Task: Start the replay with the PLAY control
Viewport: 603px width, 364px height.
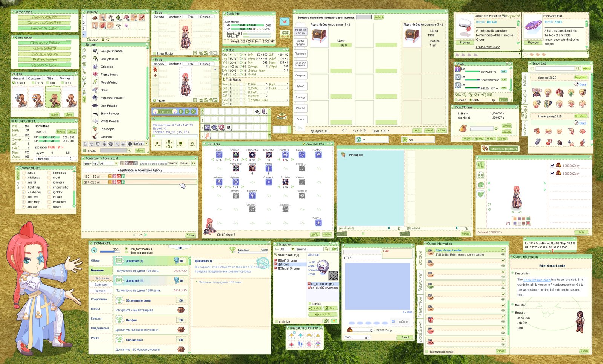Action: [x=158, y=143]
